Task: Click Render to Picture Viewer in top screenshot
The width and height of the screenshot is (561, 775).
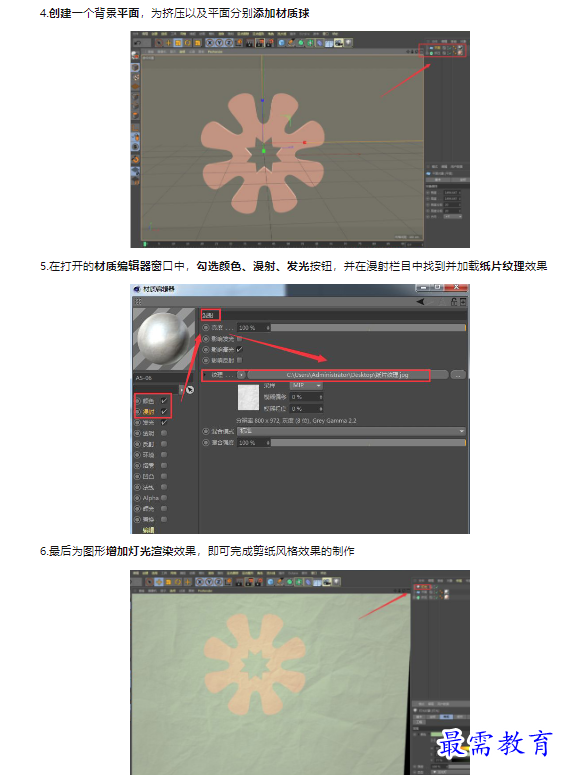Action: coord(259,43)
